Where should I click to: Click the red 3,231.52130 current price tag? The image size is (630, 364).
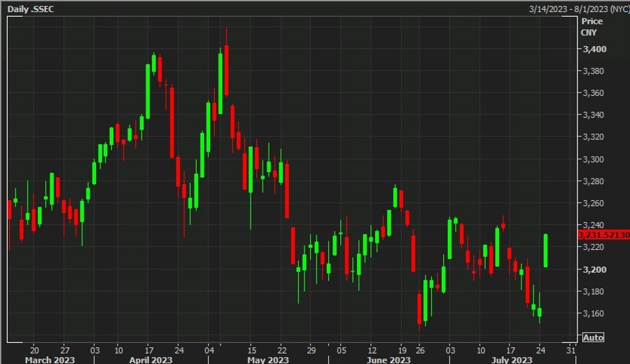[603, 234]
